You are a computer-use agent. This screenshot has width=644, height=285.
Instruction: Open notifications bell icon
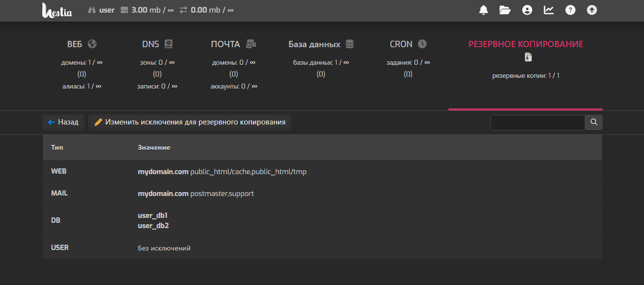click(483, 10)
